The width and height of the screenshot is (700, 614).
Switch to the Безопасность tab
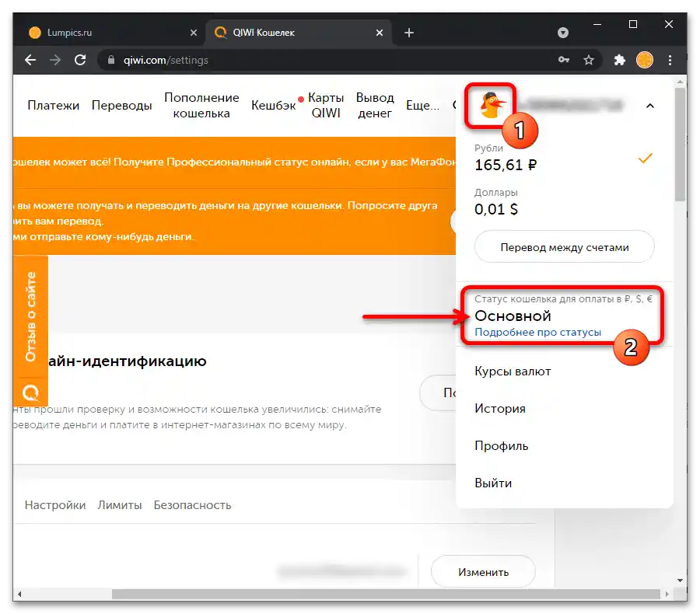(192, 505)
